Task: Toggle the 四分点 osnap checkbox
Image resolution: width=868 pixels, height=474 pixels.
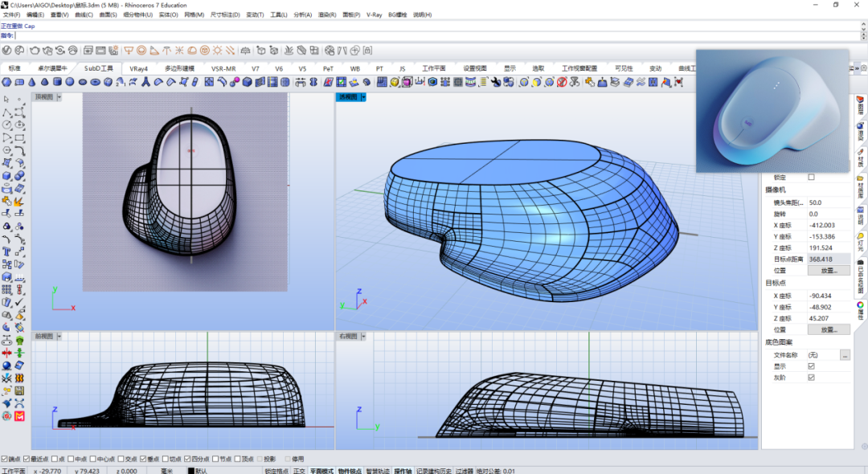Action: click(x=187, y=459)
